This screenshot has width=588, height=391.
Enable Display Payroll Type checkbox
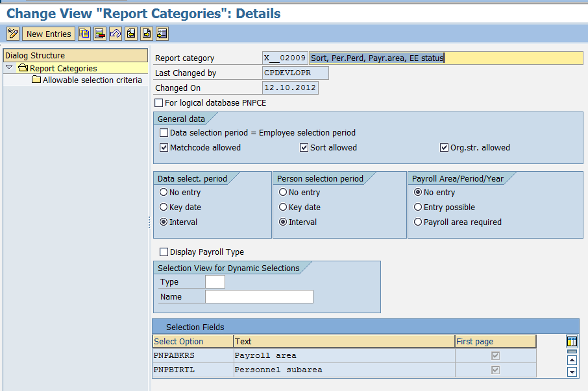[x=164, y=252]
